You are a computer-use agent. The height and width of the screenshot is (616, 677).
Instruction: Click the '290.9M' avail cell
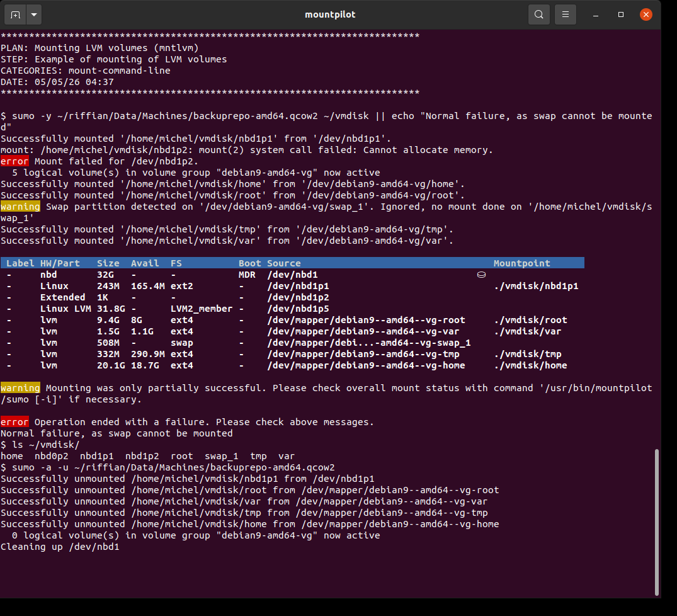pyautogui.click(x=147, y=354)
